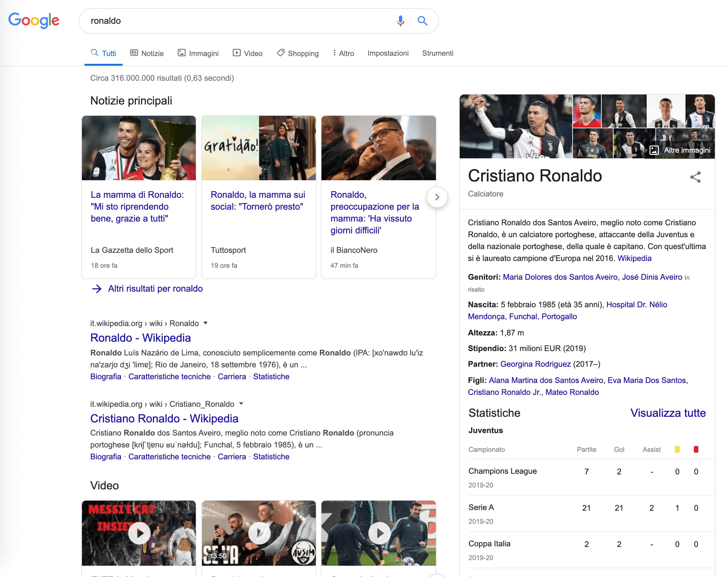Image resolution: width=728 pixels, height=577 pixels.
Task: Click Mateo Ronaldo link
Action: click(x=572, y=392)
